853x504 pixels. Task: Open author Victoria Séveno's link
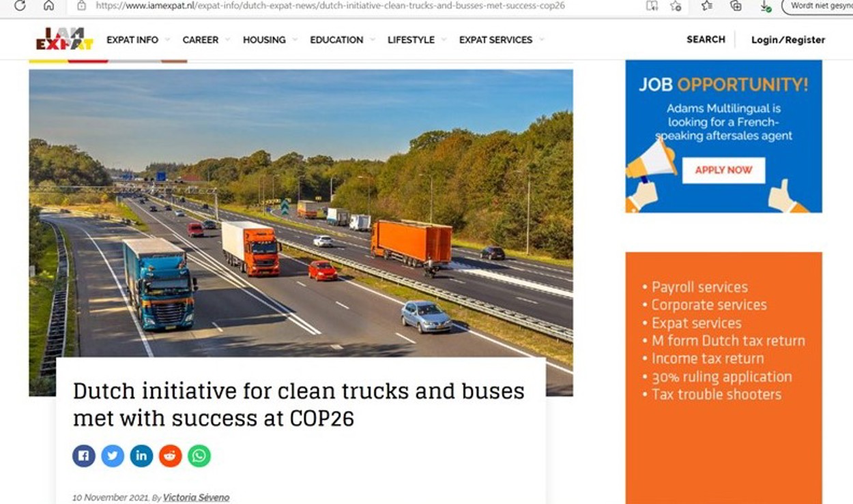196,497
